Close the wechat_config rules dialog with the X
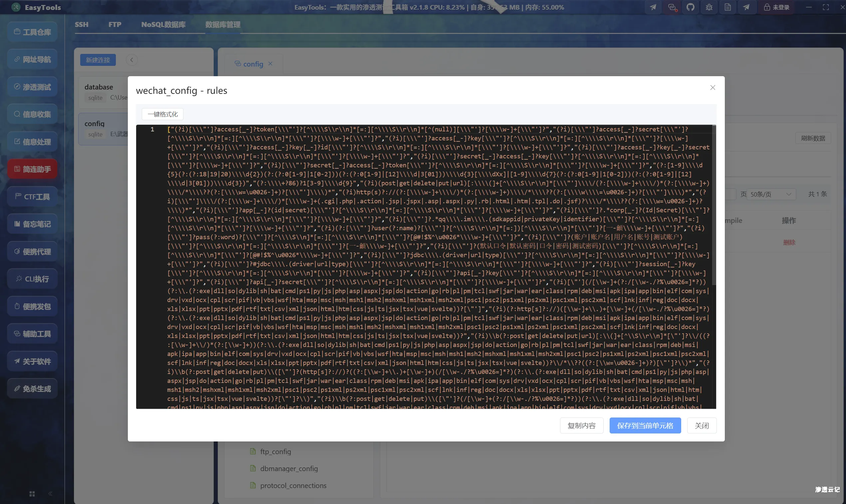 [712, 87]
